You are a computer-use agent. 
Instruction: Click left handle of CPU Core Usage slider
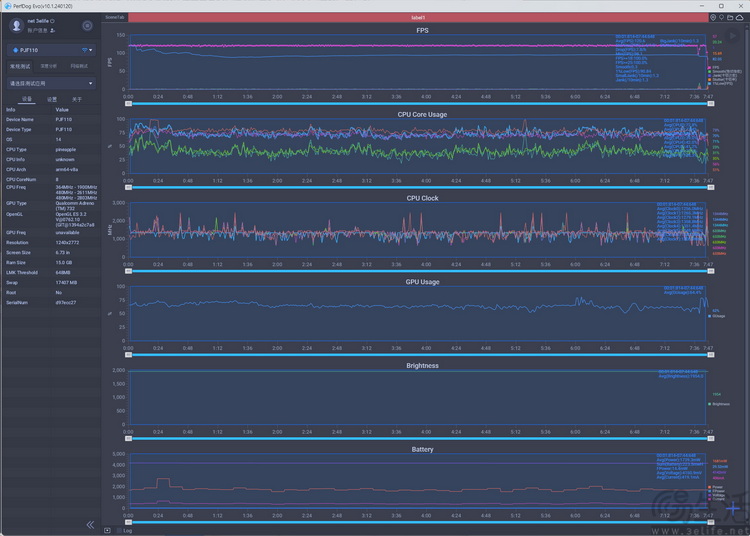pyautogui.click(x=128, y=187)
